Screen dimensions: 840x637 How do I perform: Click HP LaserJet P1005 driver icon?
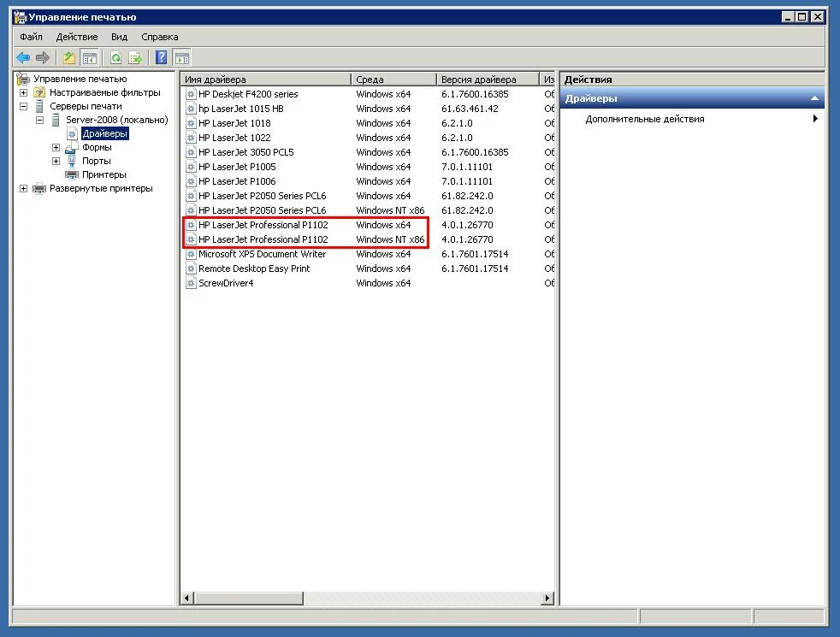[191, 167]
